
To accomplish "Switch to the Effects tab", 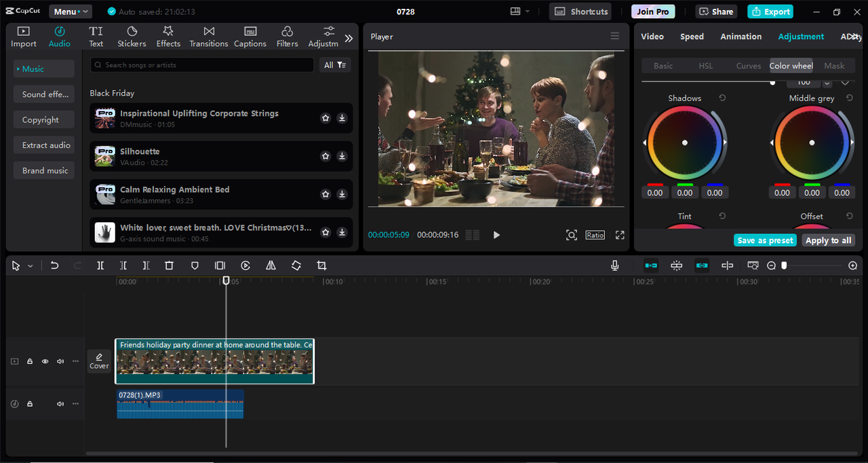I will click(168, 37).
